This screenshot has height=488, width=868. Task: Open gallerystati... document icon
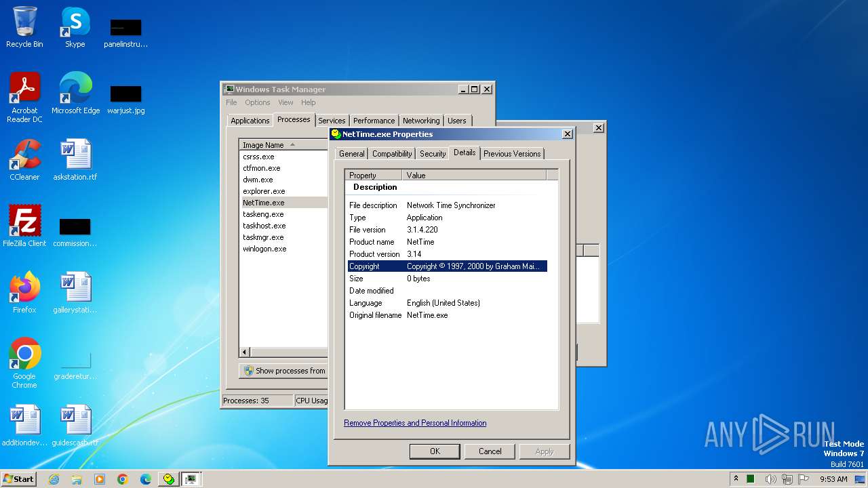click(75, 292)
